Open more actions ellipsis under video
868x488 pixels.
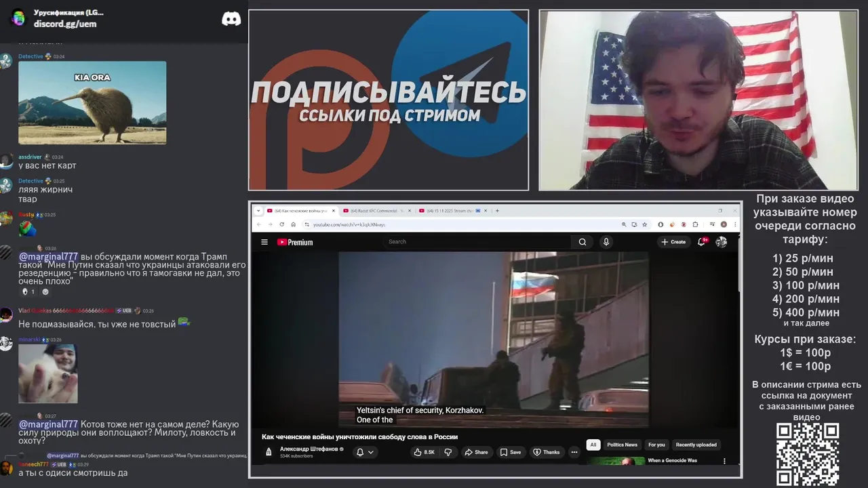(x=574, y=452)
